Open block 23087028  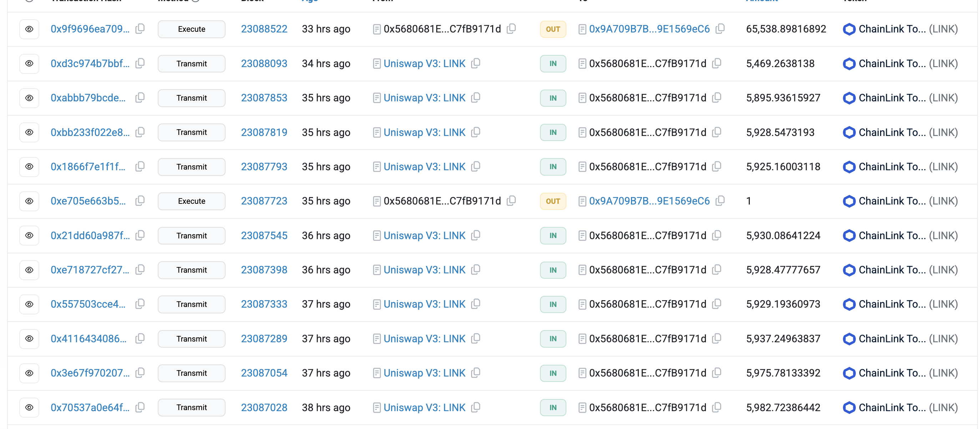(264, 407)
